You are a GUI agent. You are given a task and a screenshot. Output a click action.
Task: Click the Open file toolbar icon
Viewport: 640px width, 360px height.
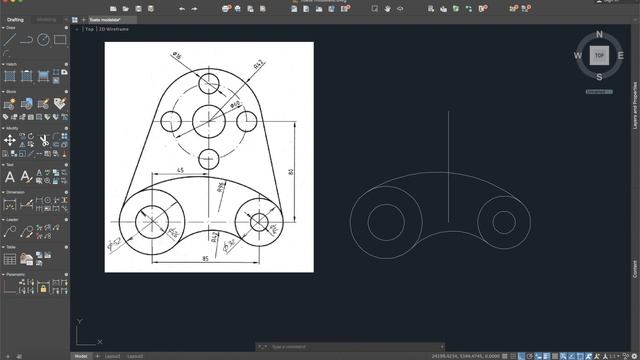coord(126,9)
